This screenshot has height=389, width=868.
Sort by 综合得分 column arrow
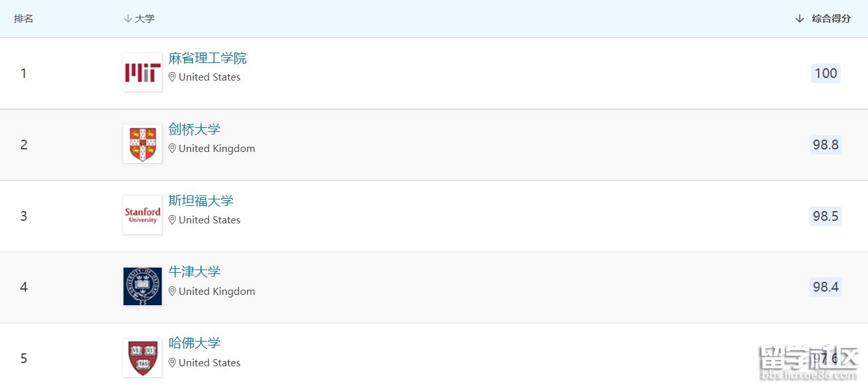(x=800, y=19)
